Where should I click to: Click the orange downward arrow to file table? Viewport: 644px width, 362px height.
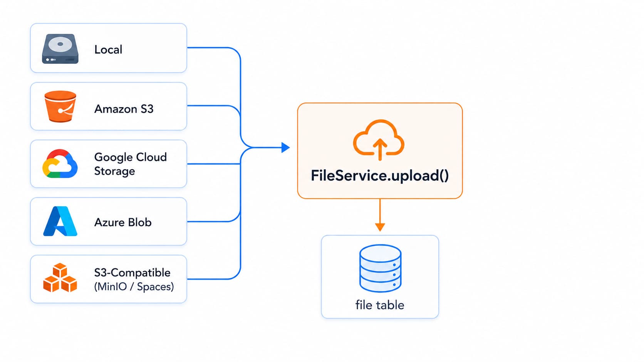point(380,215)
